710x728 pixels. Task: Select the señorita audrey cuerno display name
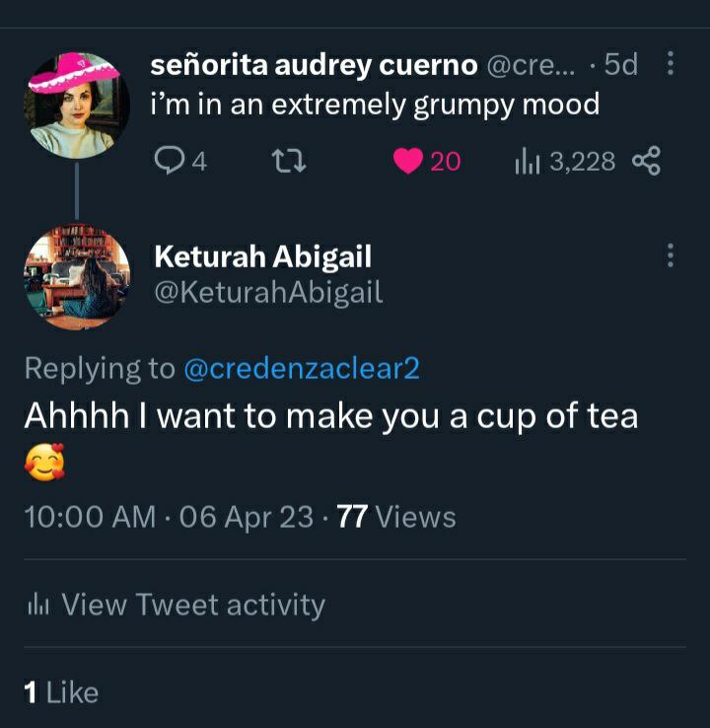(314, 64)
